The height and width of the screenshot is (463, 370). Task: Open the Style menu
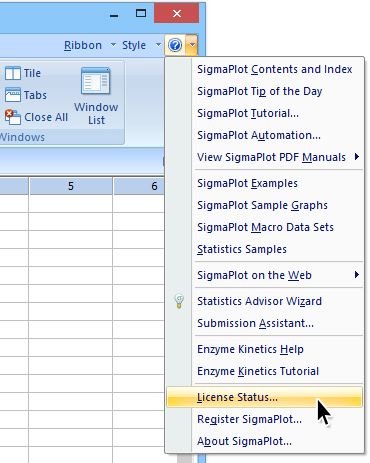pyautogui.click(x=134, y=45)
